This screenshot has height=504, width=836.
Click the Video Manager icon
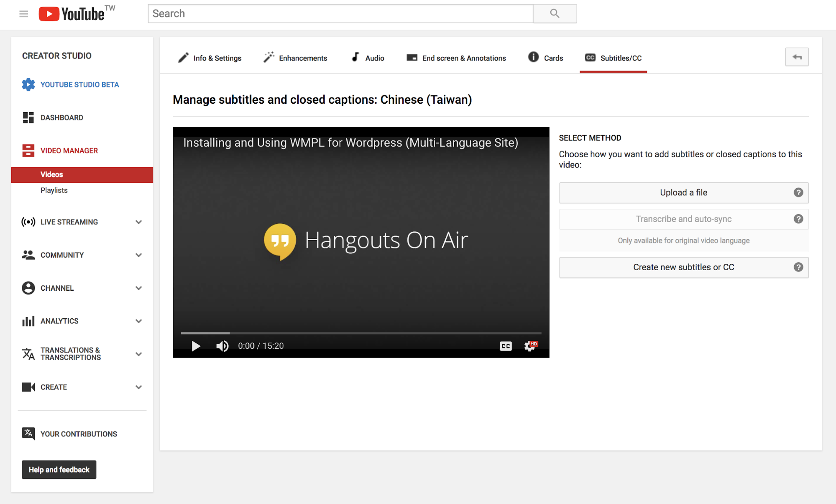point(28,151)
